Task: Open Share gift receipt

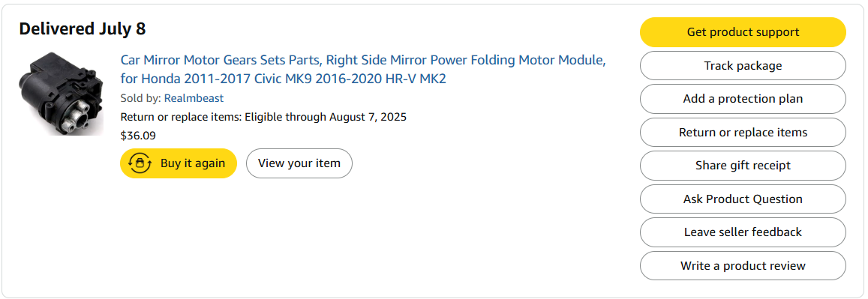Action: coord(743,166)
